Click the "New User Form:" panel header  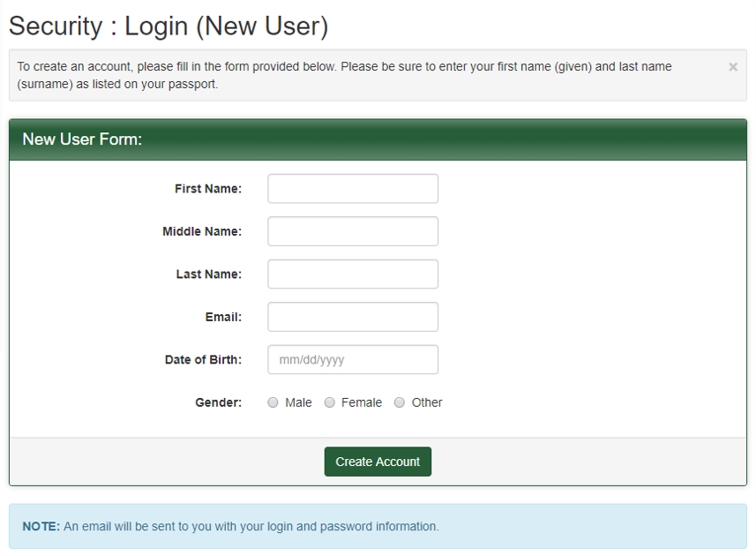(x=378, y=139)
